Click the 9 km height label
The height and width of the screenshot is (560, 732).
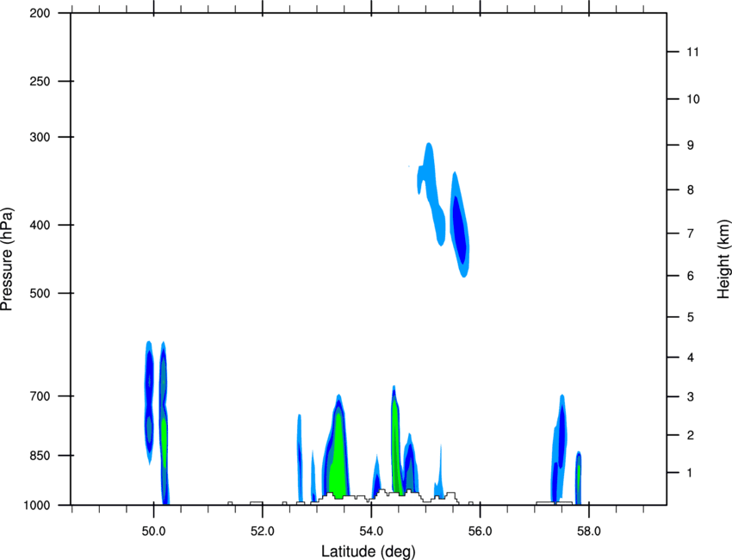(x=691, y=146)
